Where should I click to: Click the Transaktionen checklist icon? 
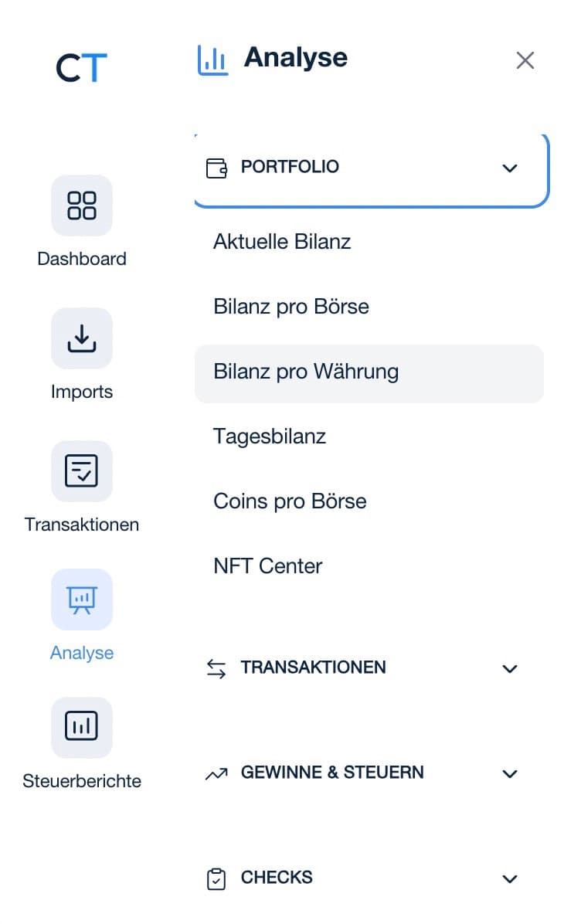tap(82, 471)
